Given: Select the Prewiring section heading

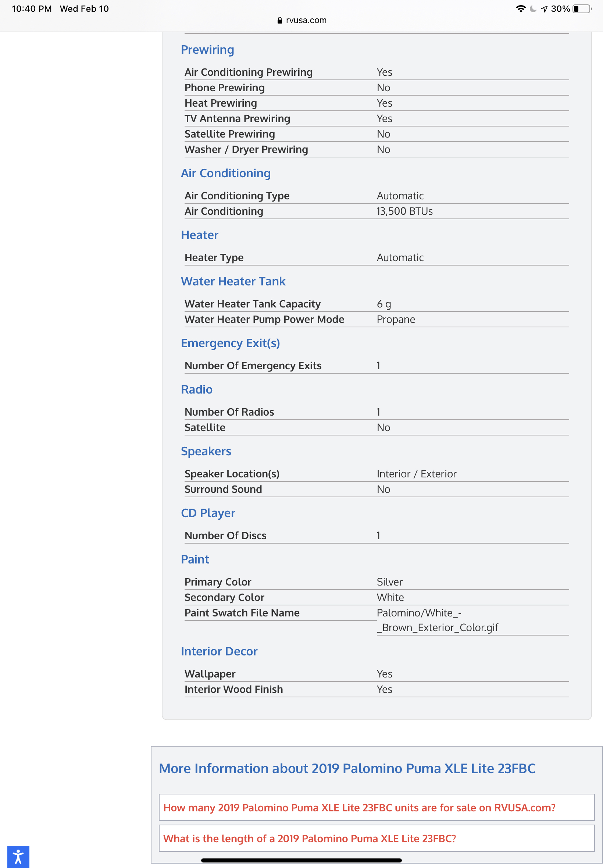Looking at the screenshot, I should (207, 50).
